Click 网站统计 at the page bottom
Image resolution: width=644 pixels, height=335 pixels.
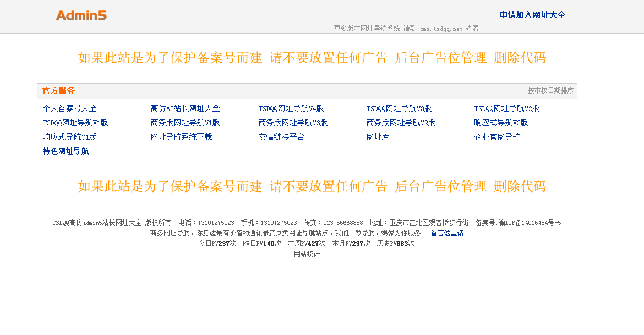click(x=308, y=254)
